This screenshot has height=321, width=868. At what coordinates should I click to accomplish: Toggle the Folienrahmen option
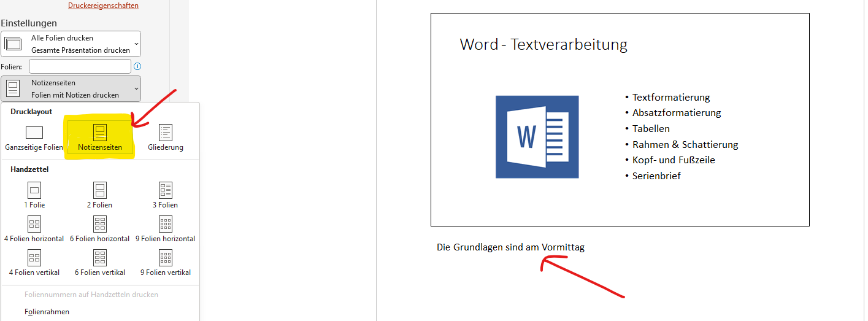click(x=47, y=312)
